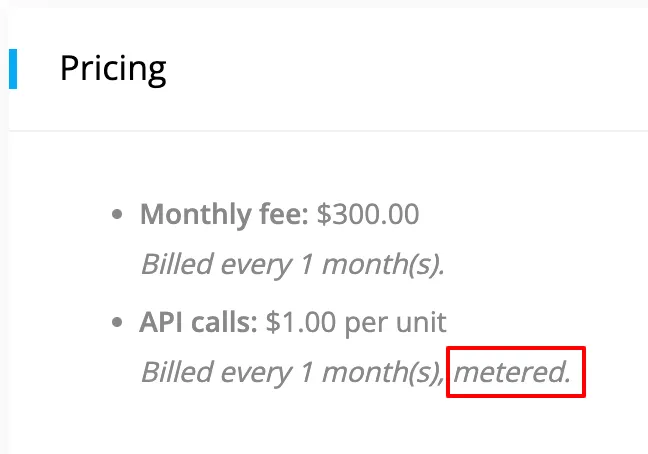Select the bold "Monthly fee:" label
This screenshot has height=454, width=648.
point(224,214)
